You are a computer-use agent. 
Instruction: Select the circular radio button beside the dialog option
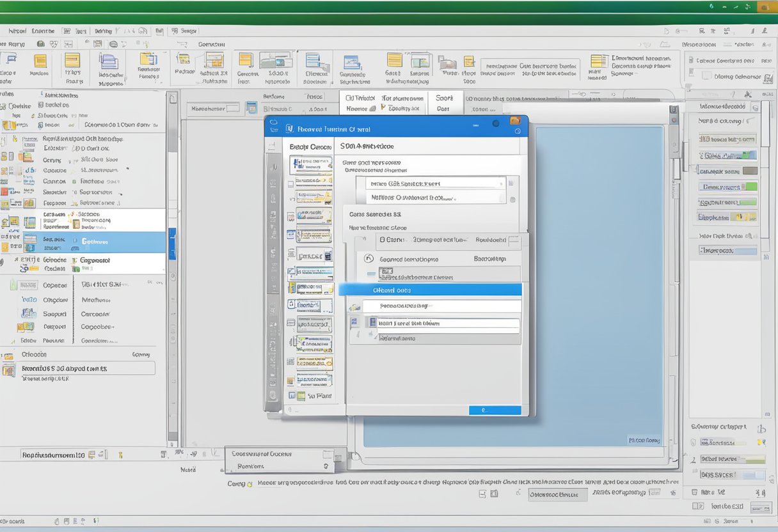coord(367,258)
